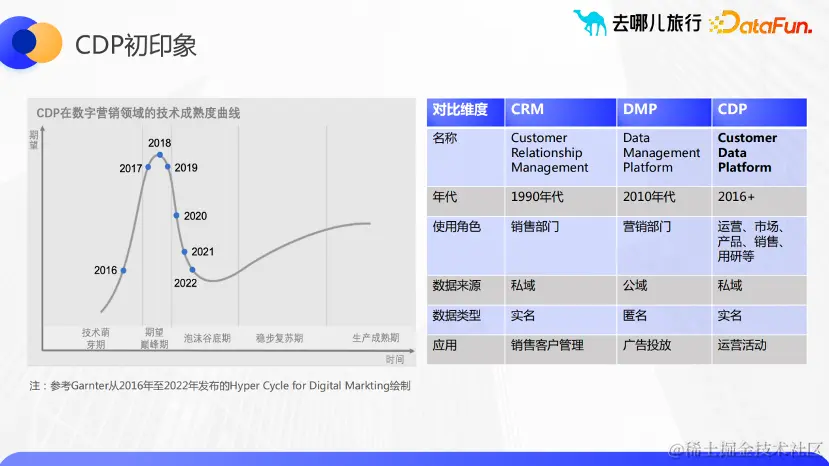Click the "数据类型" row label
The height and width of the screenshot is (466, 830).
[x=457, y=316]
